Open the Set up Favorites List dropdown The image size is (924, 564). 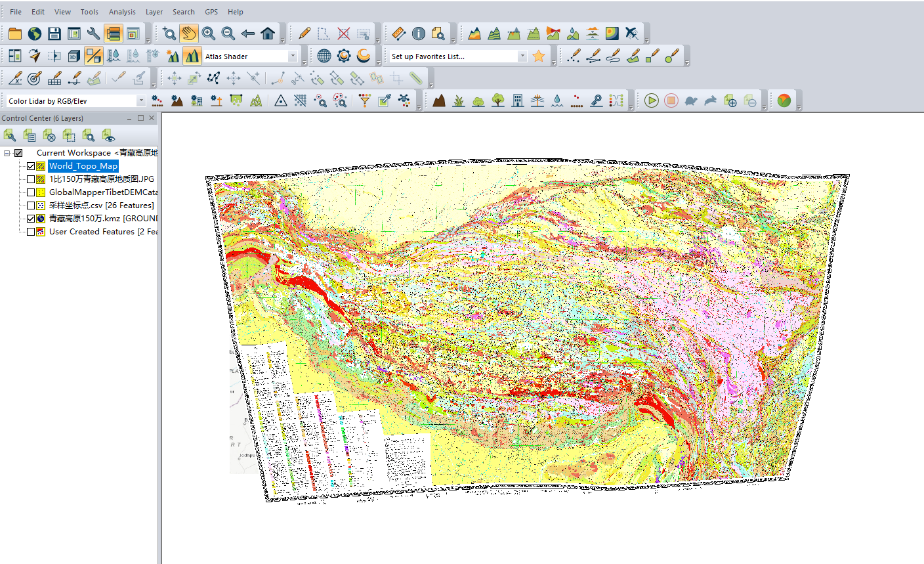[522, 56]
